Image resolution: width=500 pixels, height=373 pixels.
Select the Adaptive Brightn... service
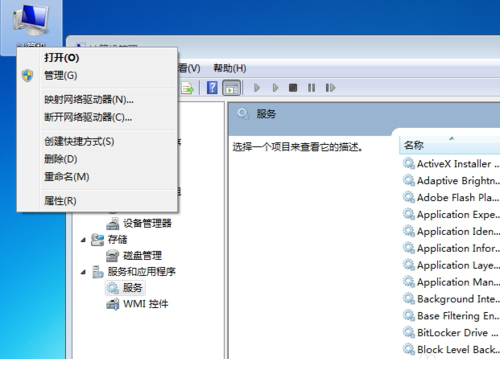458,181
